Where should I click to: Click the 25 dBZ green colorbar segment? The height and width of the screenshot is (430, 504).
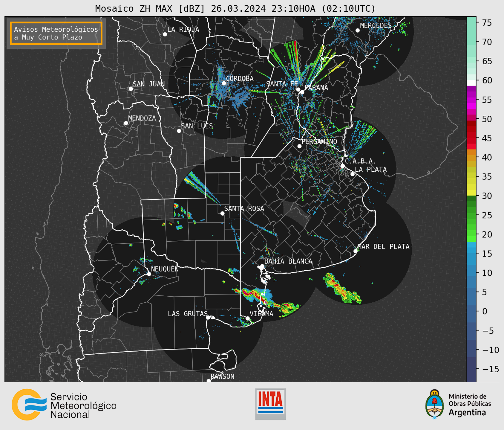pos(471,215)
